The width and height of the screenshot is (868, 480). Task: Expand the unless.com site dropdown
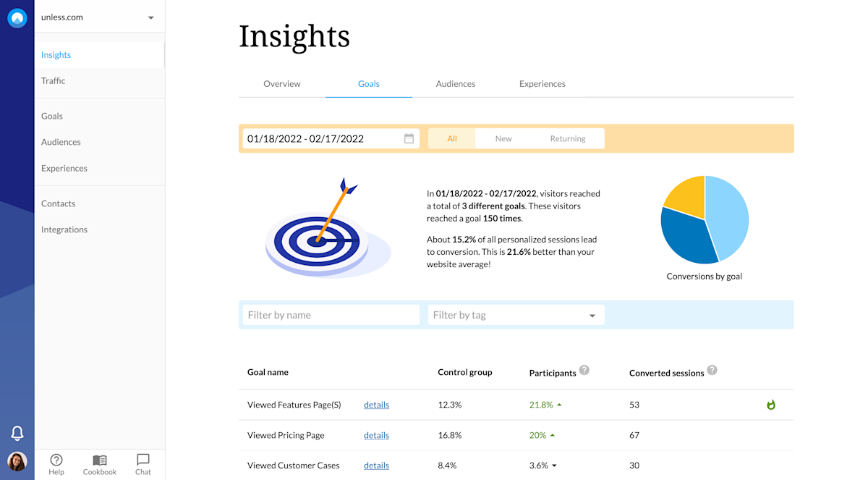click(151, 18)
